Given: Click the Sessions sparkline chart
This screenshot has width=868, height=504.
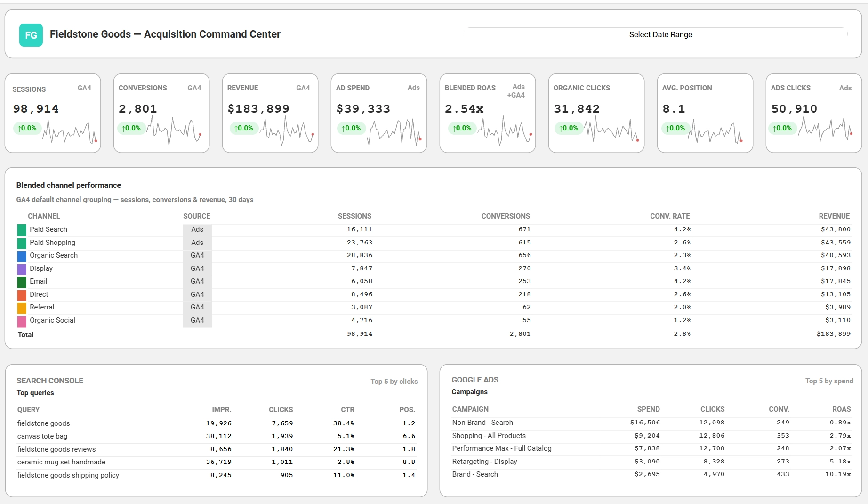Looking at the screenshot, I should coord(70,132).
